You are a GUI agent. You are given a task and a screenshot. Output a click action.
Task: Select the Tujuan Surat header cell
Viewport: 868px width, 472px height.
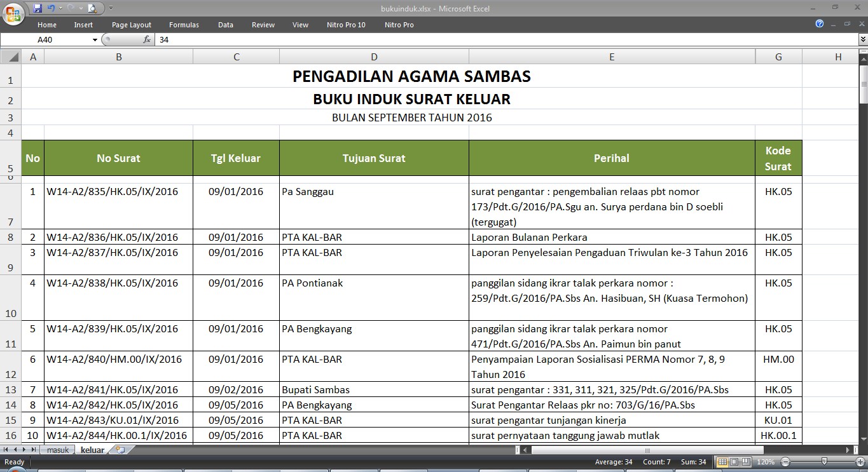374,158
